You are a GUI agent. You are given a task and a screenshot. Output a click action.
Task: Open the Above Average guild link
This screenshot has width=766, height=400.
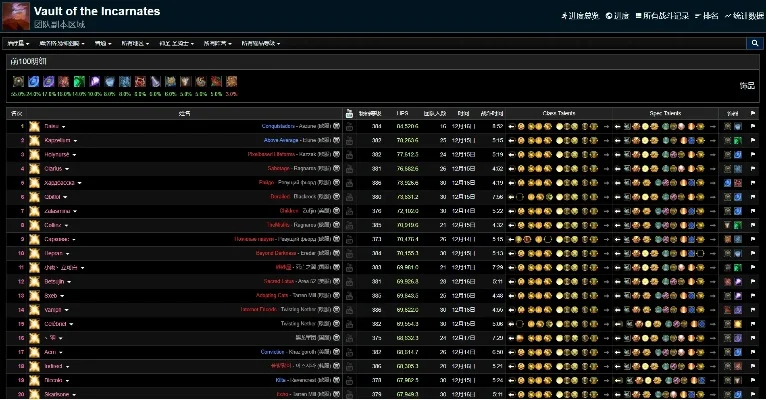coord(281,141)
